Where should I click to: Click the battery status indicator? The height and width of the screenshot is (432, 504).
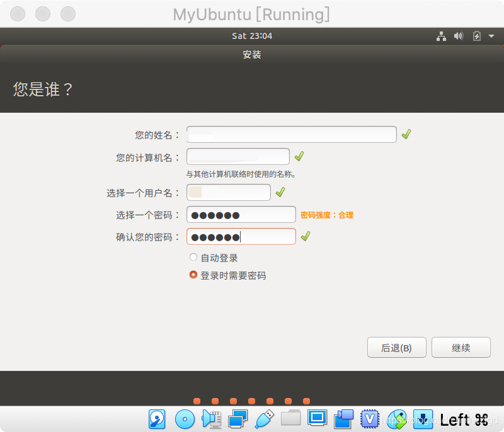coord(477,36)
